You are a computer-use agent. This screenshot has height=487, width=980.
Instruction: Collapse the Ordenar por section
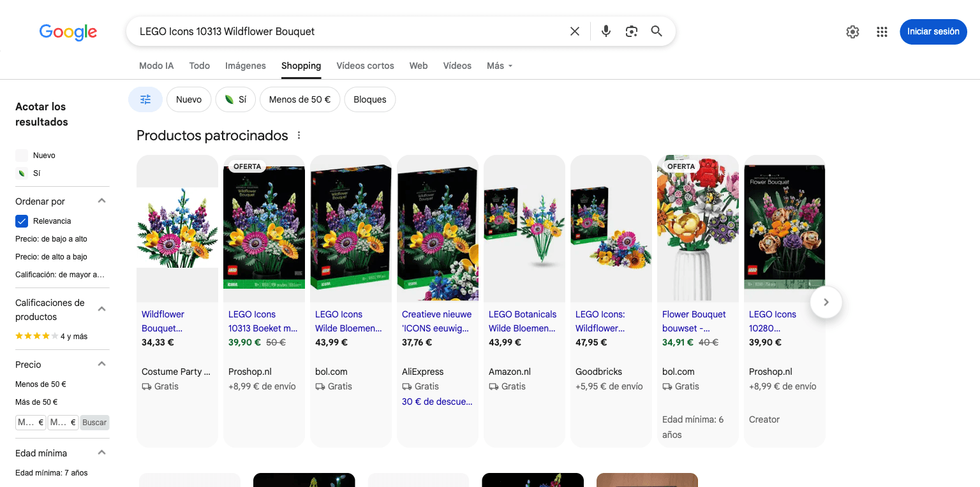pyautogui.click(x=101, y=201)
